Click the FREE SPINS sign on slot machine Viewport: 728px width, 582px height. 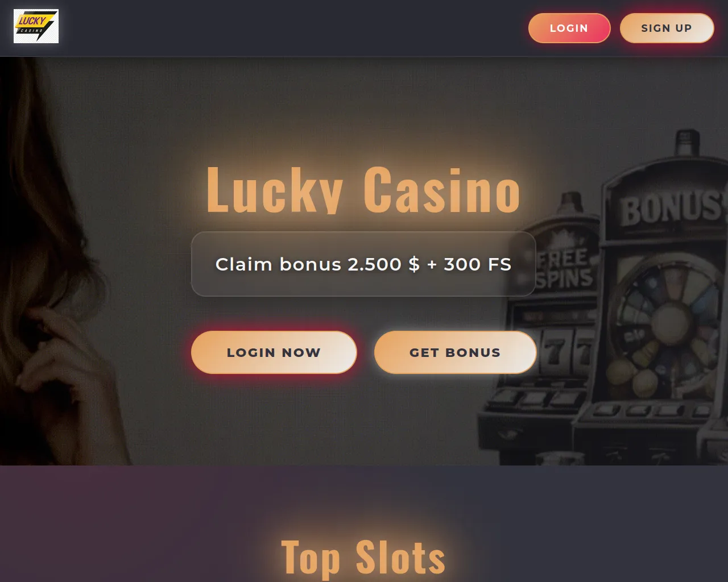click(566, 268)
